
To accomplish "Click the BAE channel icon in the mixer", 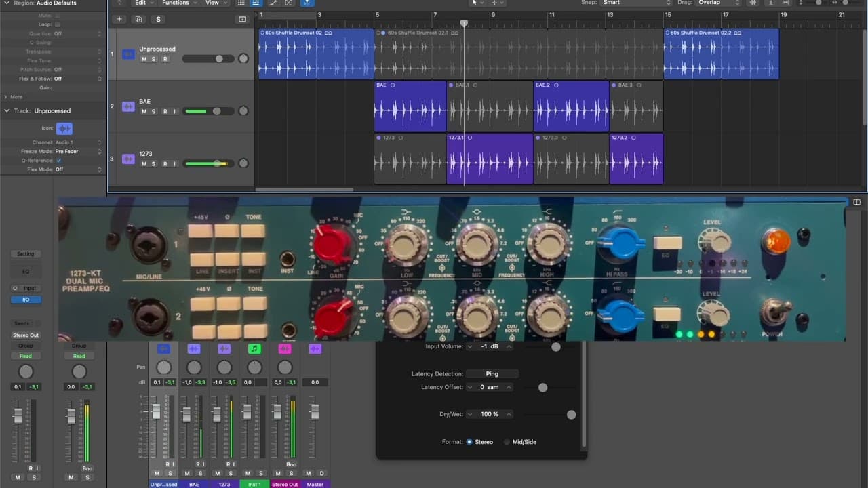I will pos(194,348).
